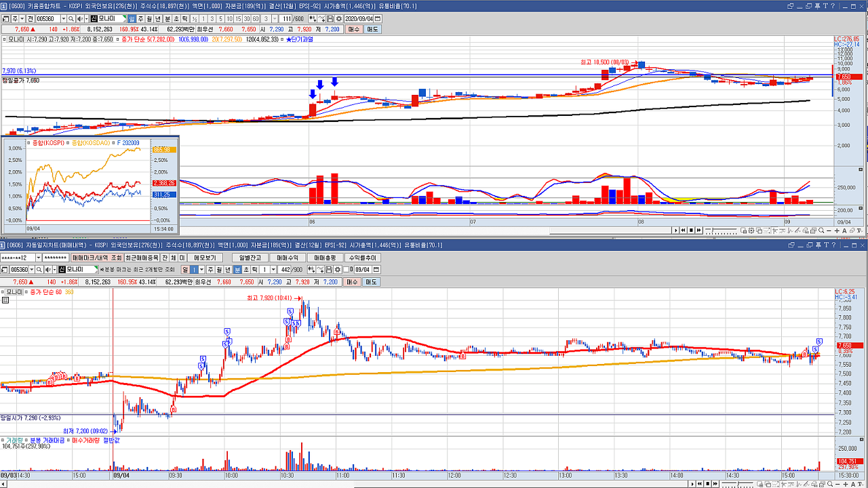This screenshot has width=868, height=488.
Task: Open help question mark in top window
Action: click(x=833, y=6)
